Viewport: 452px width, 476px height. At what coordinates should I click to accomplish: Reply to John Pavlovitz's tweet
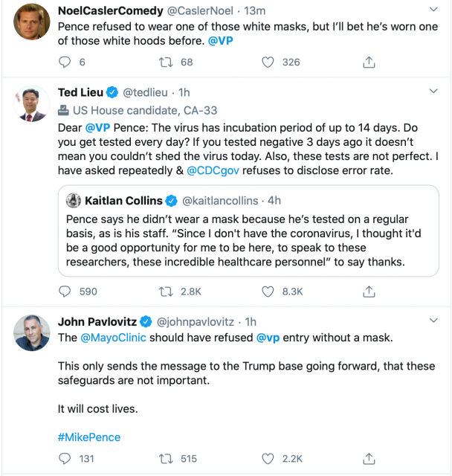64,459
